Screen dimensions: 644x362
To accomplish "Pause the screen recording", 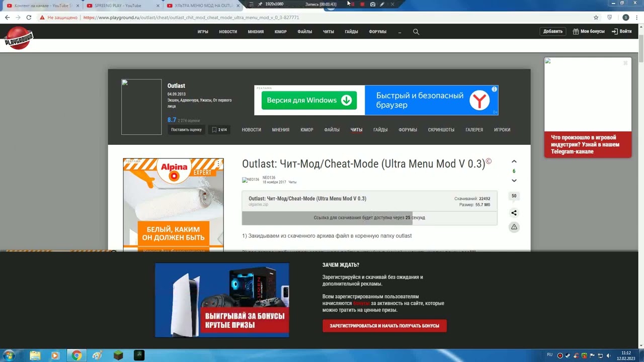I will point(353,4).
